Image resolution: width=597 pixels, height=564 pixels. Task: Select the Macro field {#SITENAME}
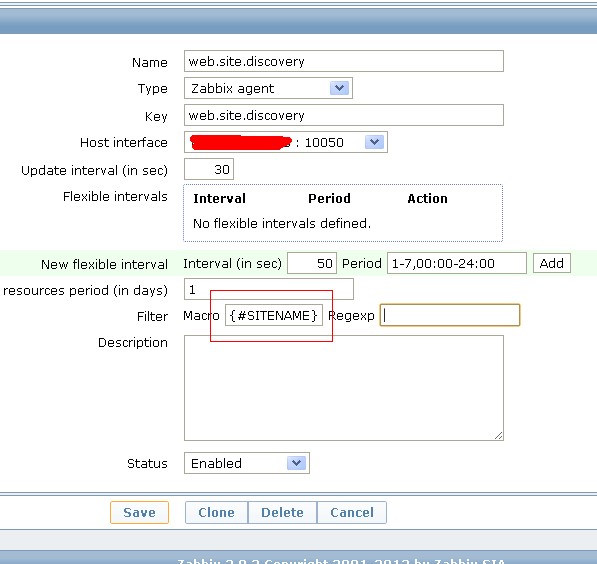pos(274,315)
